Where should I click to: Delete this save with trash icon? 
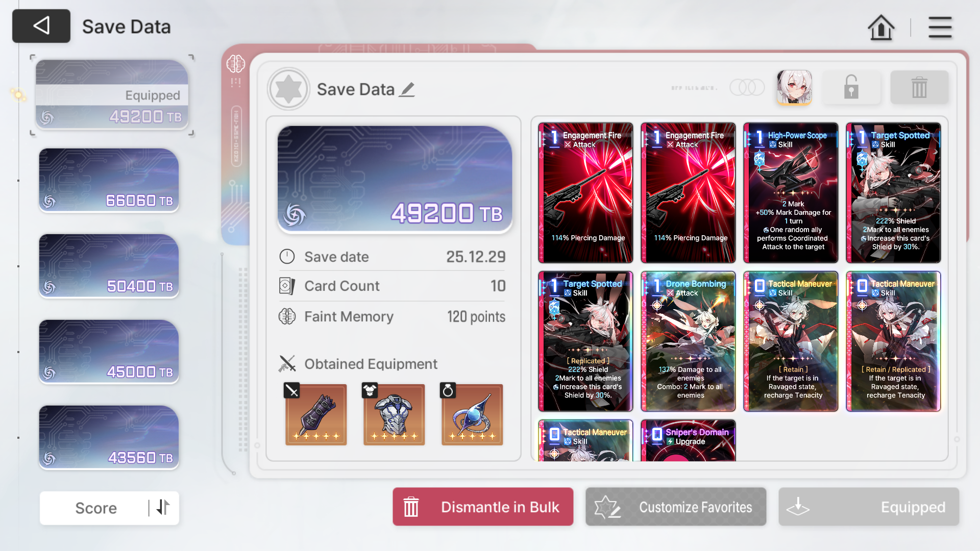pyautogui.click(x=919, y=87)
